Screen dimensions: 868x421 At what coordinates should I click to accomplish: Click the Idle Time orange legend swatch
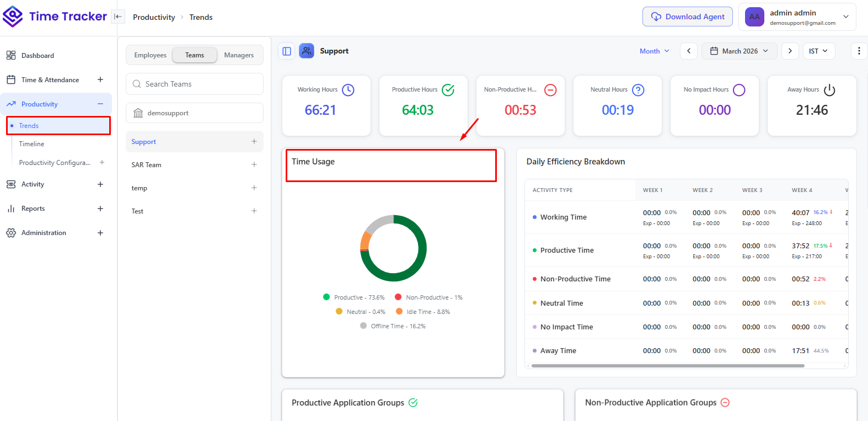399,311
